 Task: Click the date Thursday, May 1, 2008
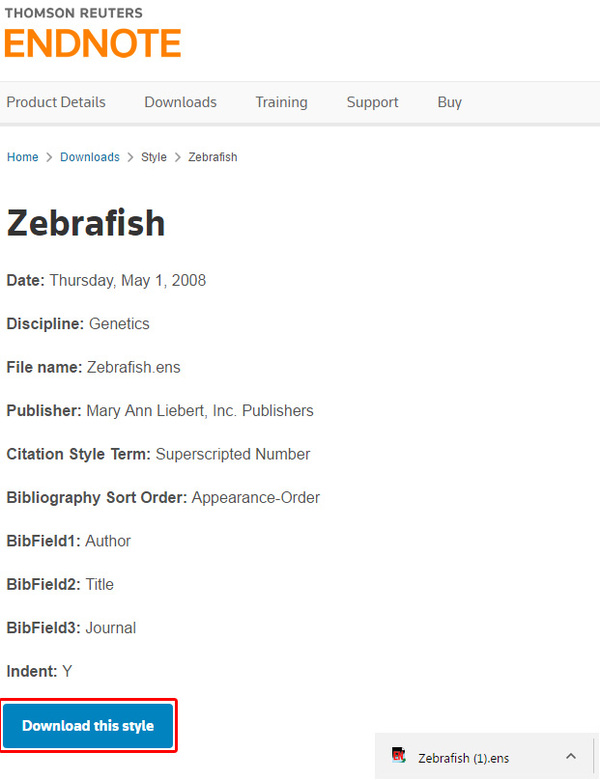(x=127, y=280)
